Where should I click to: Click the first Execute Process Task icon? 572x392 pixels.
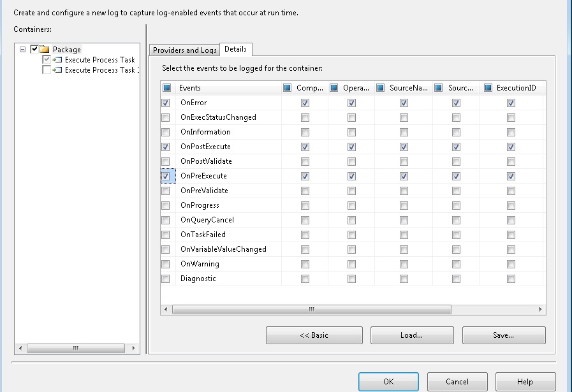pyautogui.click(x=57, y=60)
